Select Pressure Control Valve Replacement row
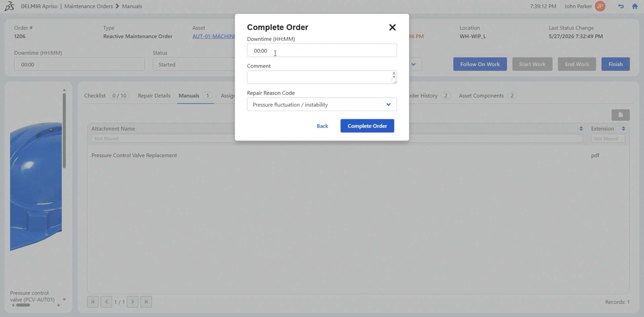The image size is (644, 317). pyautogui.click(x=358, y=155)
